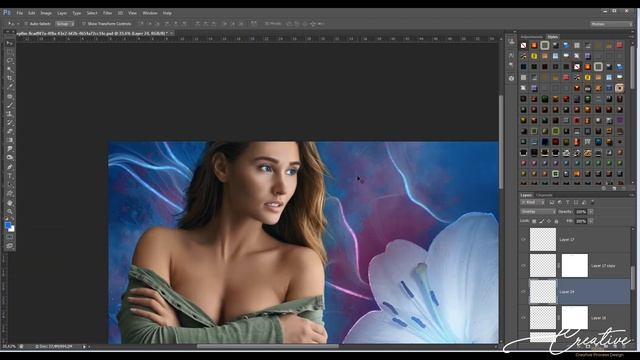Apply the first 'No Style' swatch in Styles panel
The height and width of the screenshot is (360, 640).
524,45
